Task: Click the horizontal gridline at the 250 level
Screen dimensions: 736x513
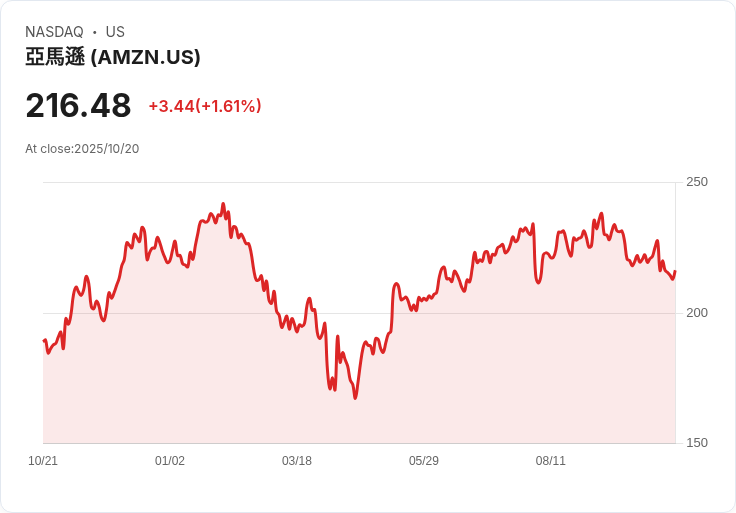Action: click(x=360, y=182)
